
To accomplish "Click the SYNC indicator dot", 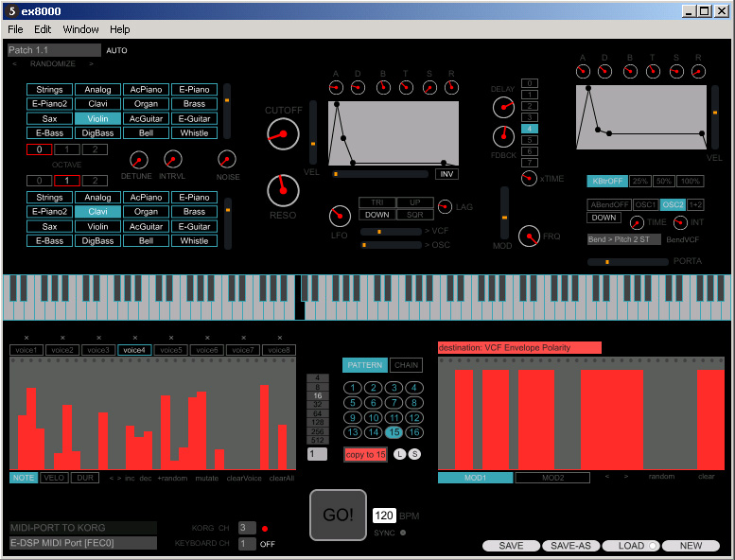I will point(403,533).
